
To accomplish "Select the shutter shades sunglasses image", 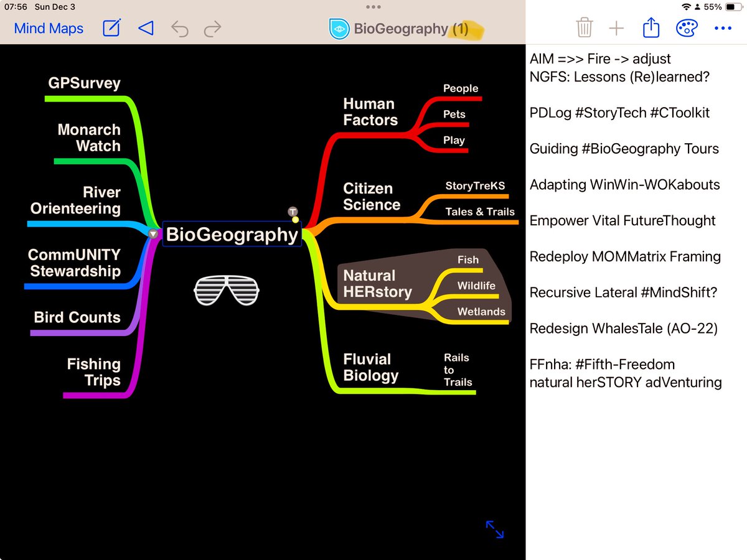I will [226, 291].
